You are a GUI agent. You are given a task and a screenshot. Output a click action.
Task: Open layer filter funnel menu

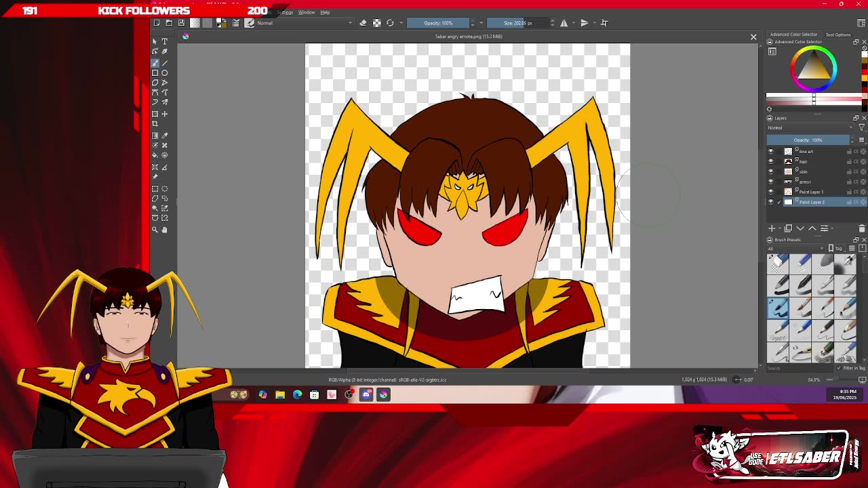(x=862, y=127)
